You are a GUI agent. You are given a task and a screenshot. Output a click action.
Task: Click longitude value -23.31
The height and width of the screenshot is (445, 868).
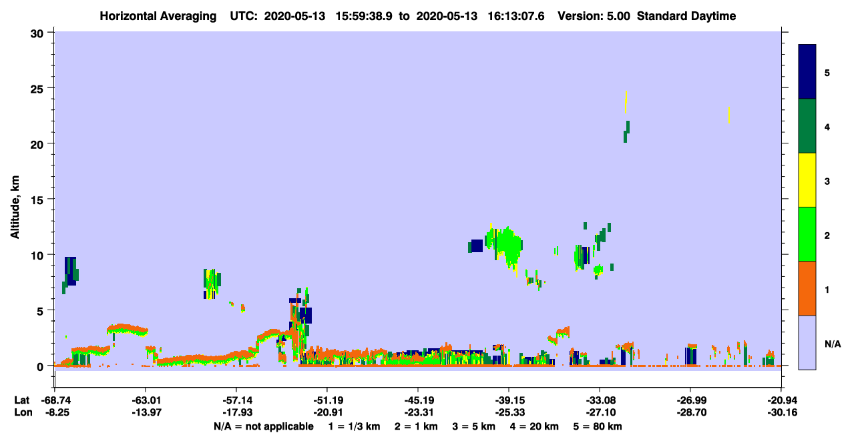[417, 413]
